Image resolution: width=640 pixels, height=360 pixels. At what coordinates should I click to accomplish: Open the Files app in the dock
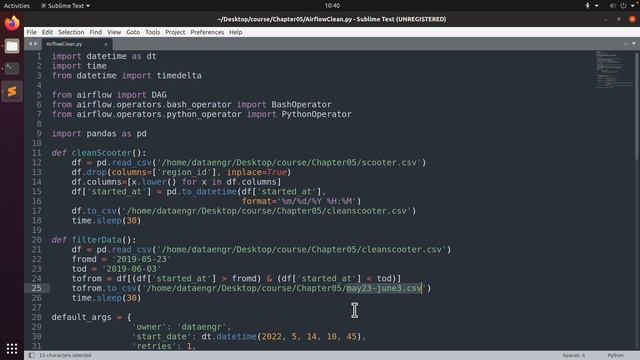point(12,46)
